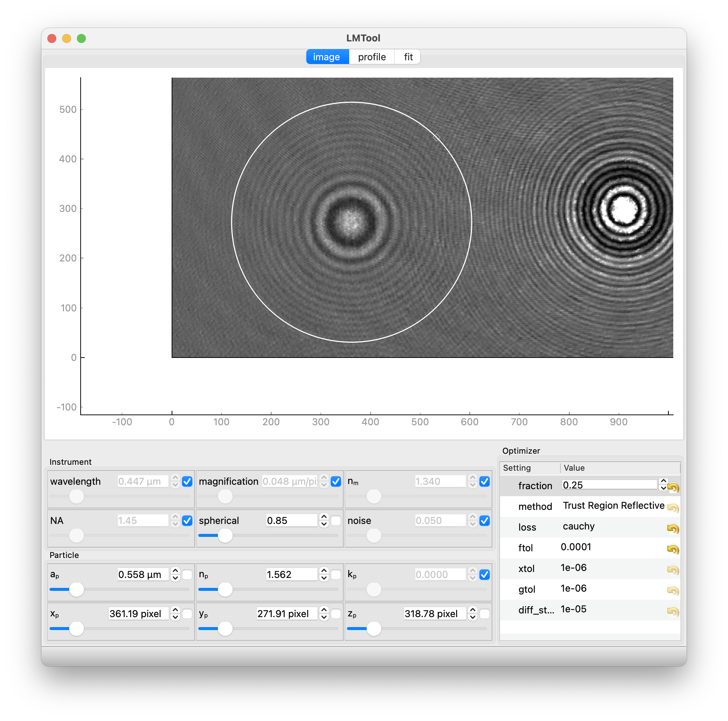Reset the fraction setting with its undo icon
The height and width of the screenshot is (721, 728).
pyautogui.click(x=673, y=487)
